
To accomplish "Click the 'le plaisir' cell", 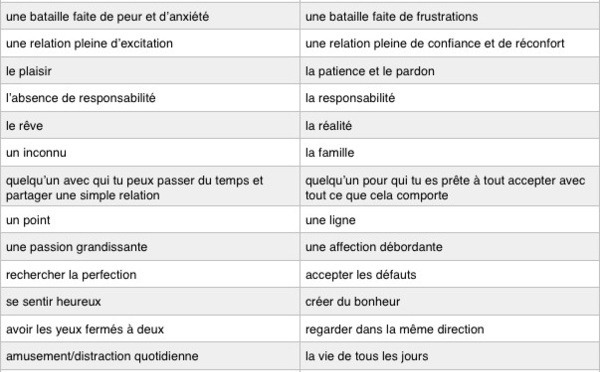I will 150,71.
